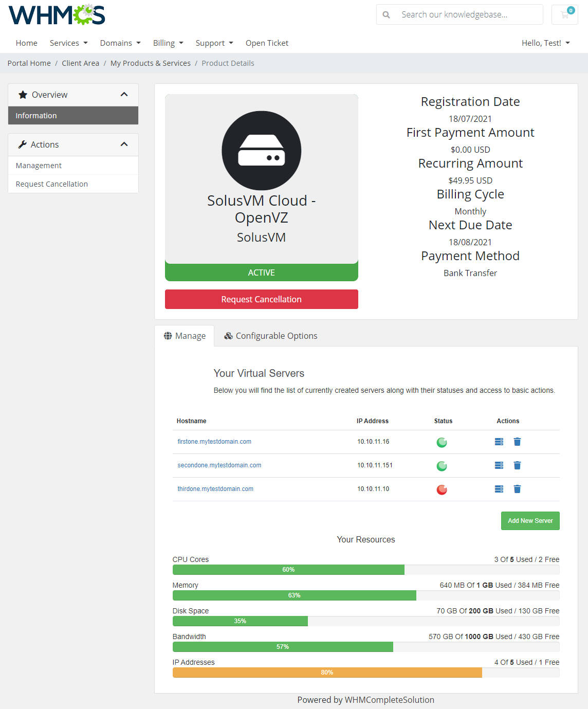This screenshot has width=588, height=709.
Task: Check status indicator of firstone.mytestdomain.com
Action: click(442, 442)
